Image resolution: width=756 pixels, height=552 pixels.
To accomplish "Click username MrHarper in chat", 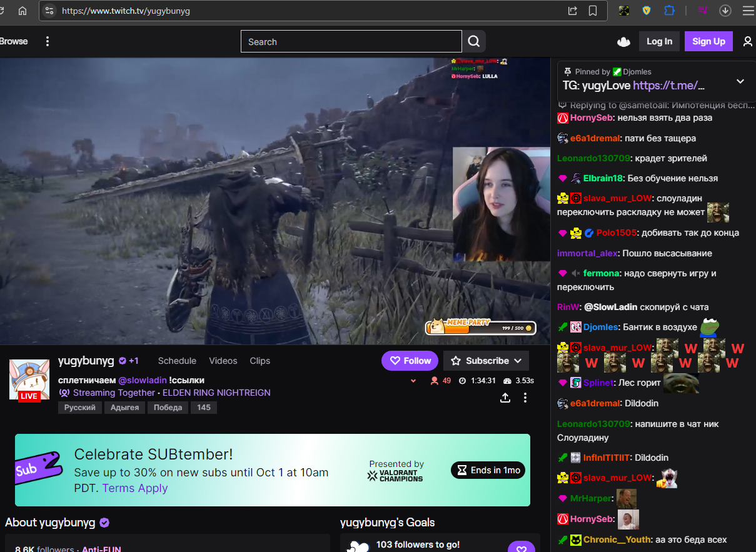I will click(x=591, y=498).
